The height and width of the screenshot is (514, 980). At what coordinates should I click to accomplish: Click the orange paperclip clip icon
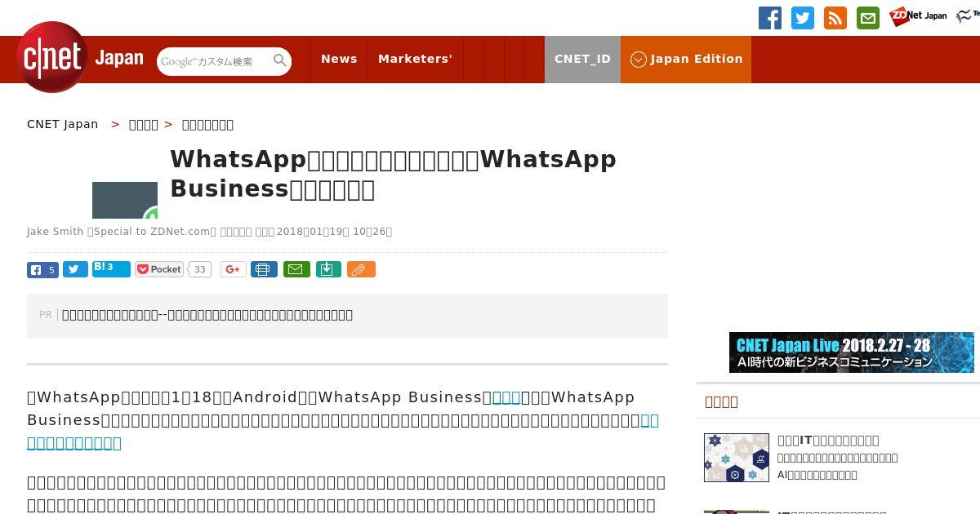(361, 269)
